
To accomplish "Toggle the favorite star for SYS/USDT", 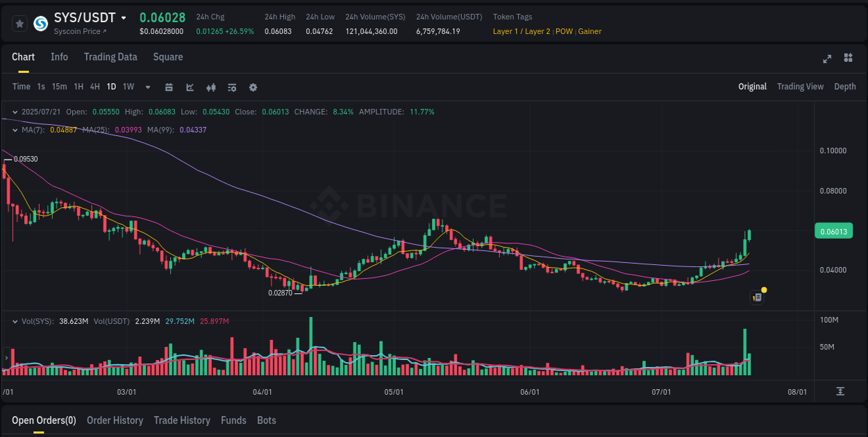I will point(19,23).
